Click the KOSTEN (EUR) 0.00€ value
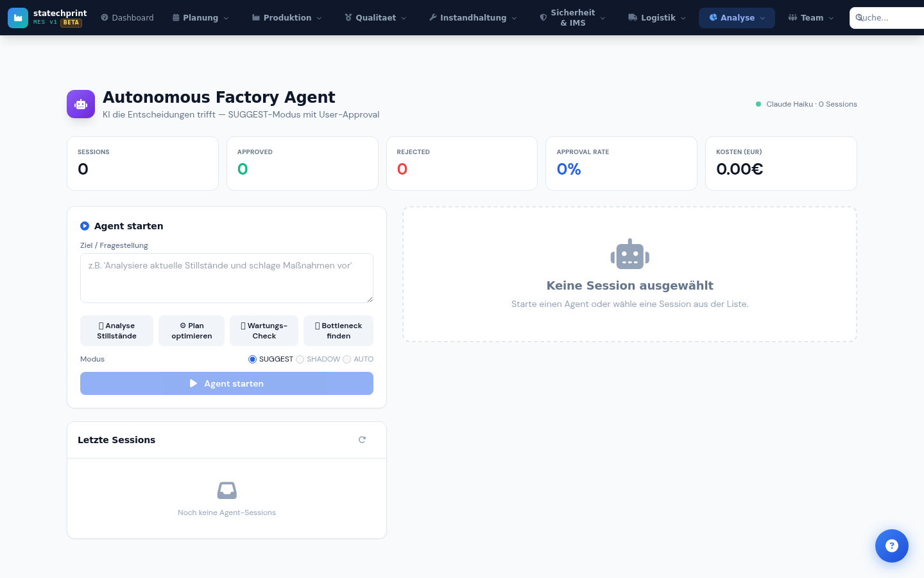The height and width of the screenshot is (578, 924). pos(740,169)
